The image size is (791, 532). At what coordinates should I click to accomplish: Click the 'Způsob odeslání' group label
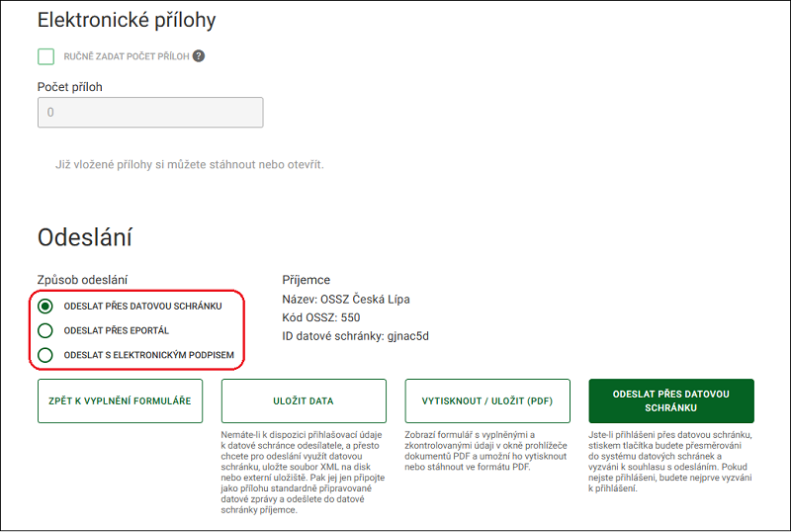82,280
